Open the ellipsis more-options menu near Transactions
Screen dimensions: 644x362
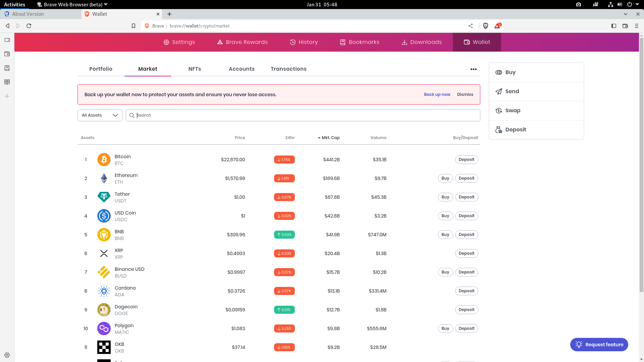[x=473, y=69]
